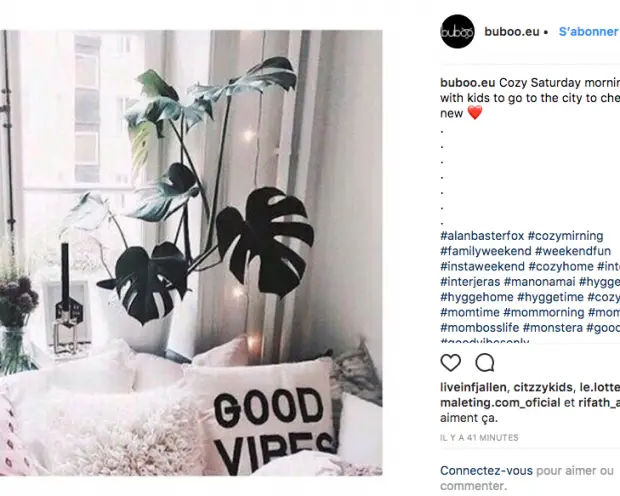620x496 pixels.
Task: Open the #cozyhome hashtag
Action: [561, 267]
